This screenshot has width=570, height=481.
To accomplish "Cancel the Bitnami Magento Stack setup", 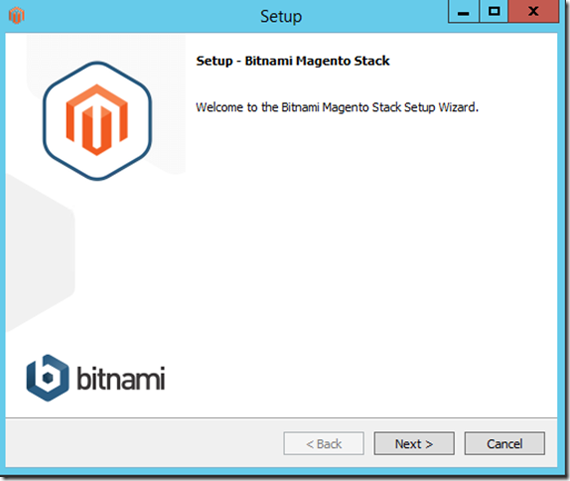I will (505, 444).
